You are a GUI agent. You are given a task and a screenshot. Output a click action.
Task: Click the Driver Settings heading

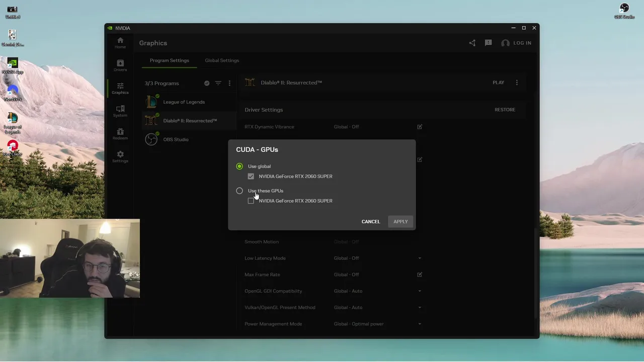click(x=264, y=110)
